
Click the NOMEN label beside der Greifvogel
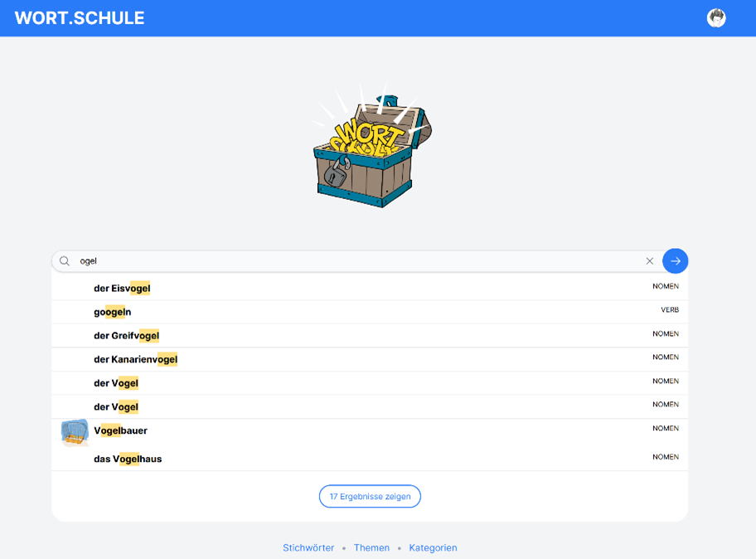pos(666,333)
